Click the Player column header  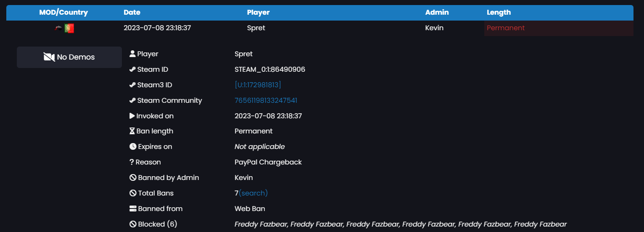258,13
